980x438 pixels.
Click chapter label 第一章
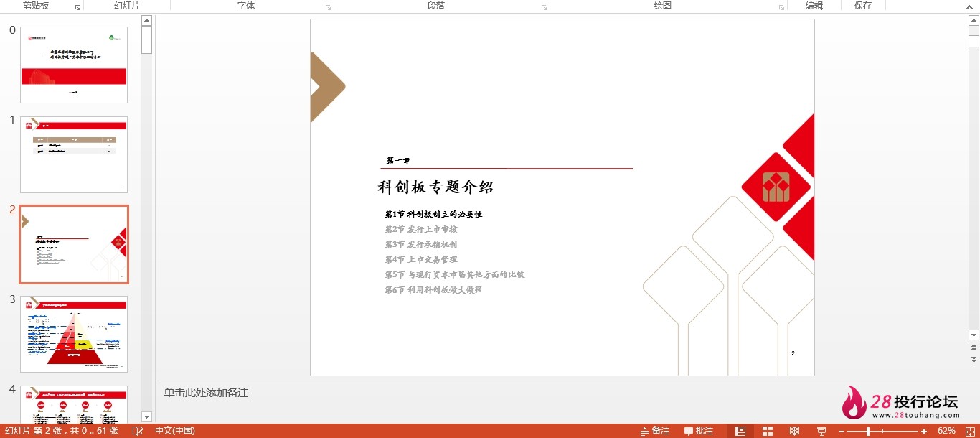pos(398,161)
